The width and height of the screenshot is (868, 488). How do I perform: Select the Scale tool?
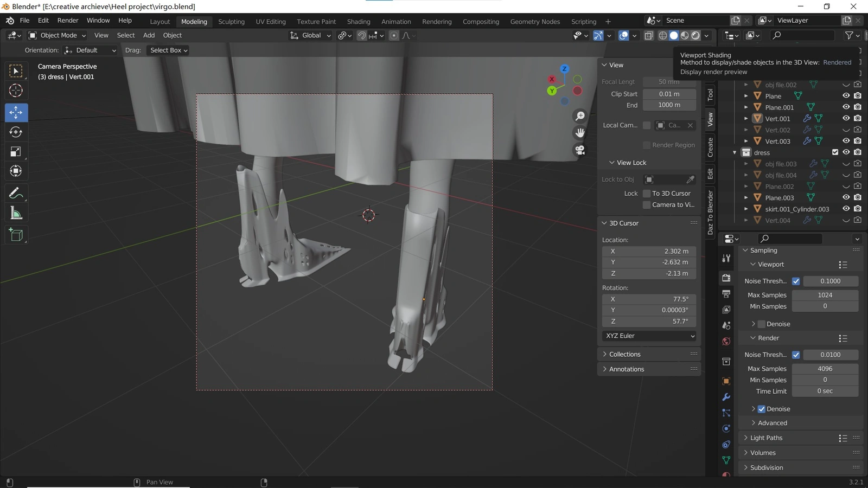pos(16,152)
